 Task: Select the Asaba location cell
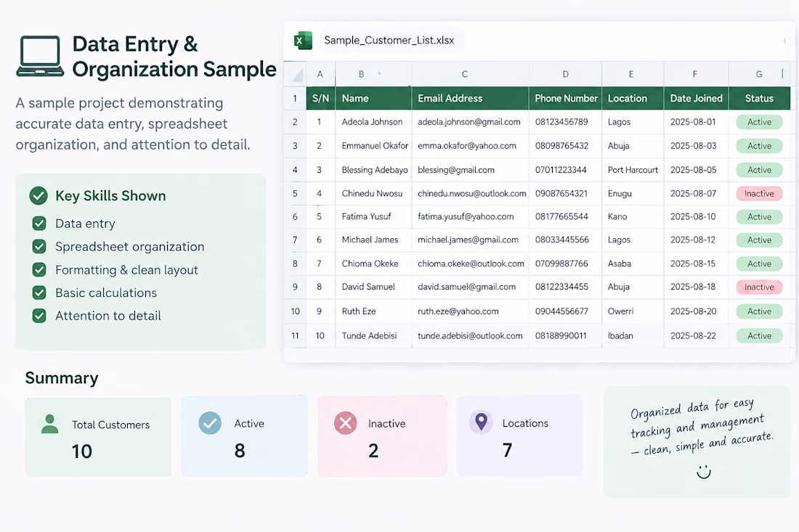point(633,263)
